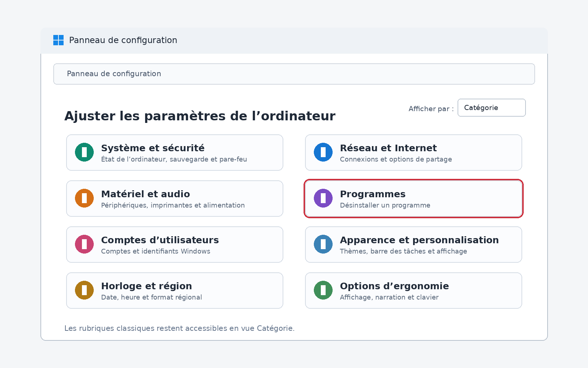
Task: Open the Afficher par Catégorie dropdown
Action: click(x=491, y=108)
